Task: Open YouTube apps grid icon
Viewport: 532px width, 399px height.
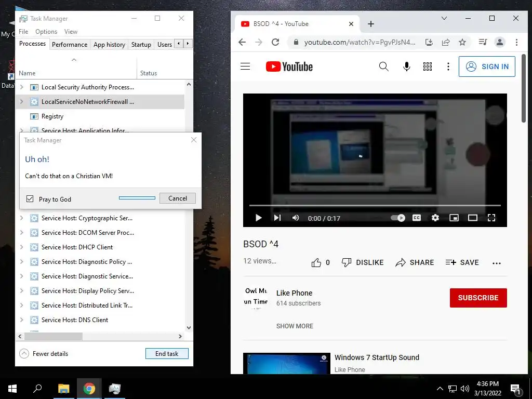Action: pos(428,66)
